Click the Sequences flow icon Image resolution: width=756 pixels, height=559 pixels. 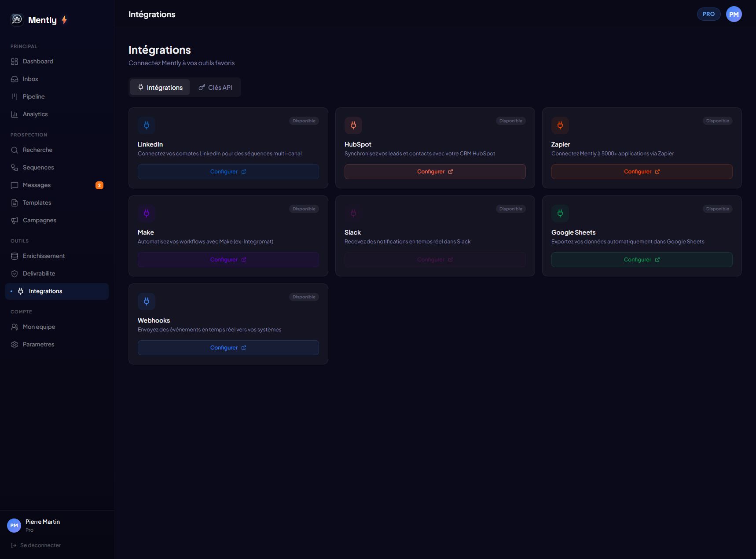[x=15, y=168]
